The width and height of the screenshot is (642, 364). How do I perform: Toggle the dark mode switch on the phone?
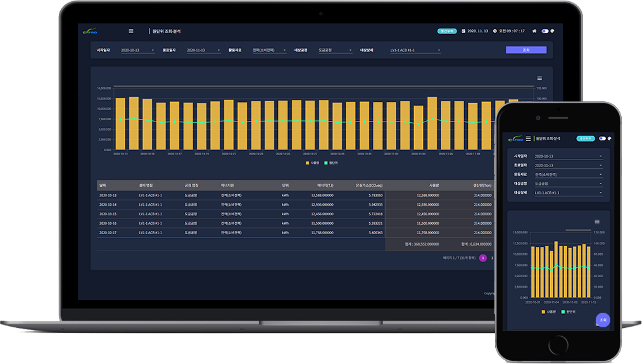click(x=602, y=139)
